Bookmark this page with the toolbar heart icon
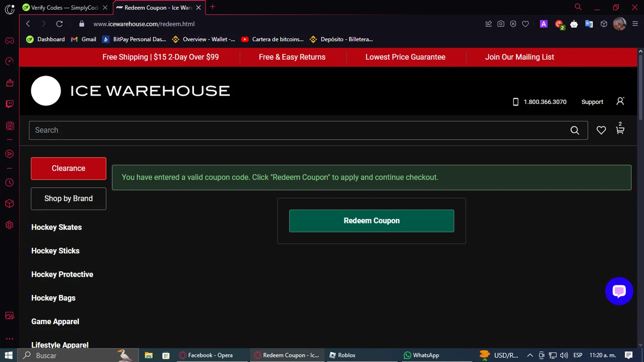This screenshot has width=644, height=362. click(526, 24)
